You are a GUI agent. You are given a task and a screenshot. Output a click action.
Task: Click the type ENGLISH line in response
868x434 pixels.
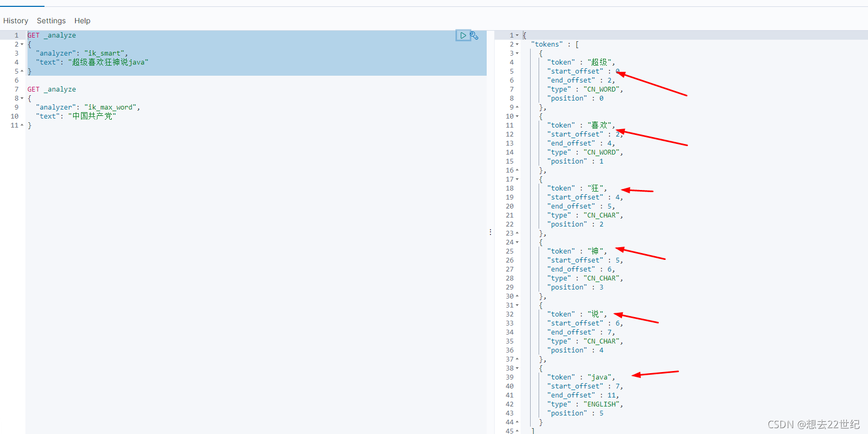pos(585,404)
